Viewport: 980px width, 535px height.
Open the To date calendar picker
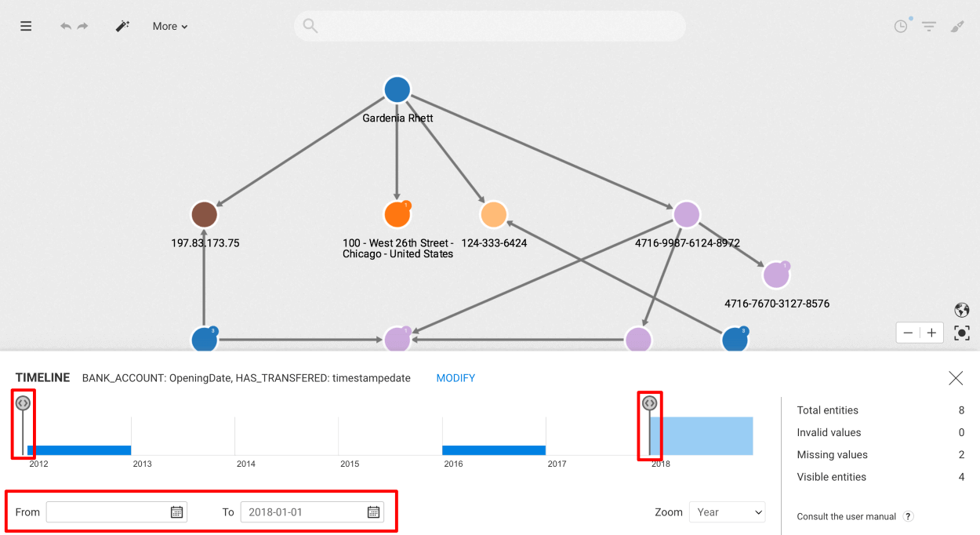pos(374,512)
